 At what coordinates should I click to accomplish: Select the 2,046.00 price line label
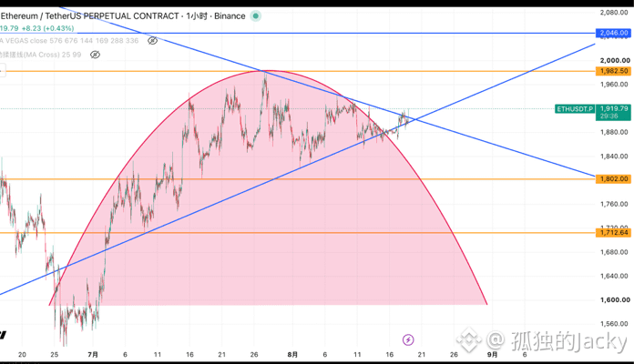click(x=613, y=33)
